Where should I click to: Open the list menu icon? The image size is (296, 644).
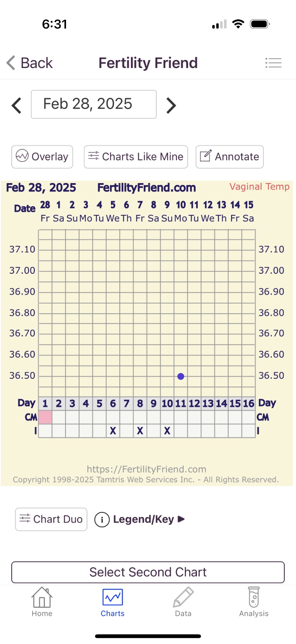pos(273,63)
